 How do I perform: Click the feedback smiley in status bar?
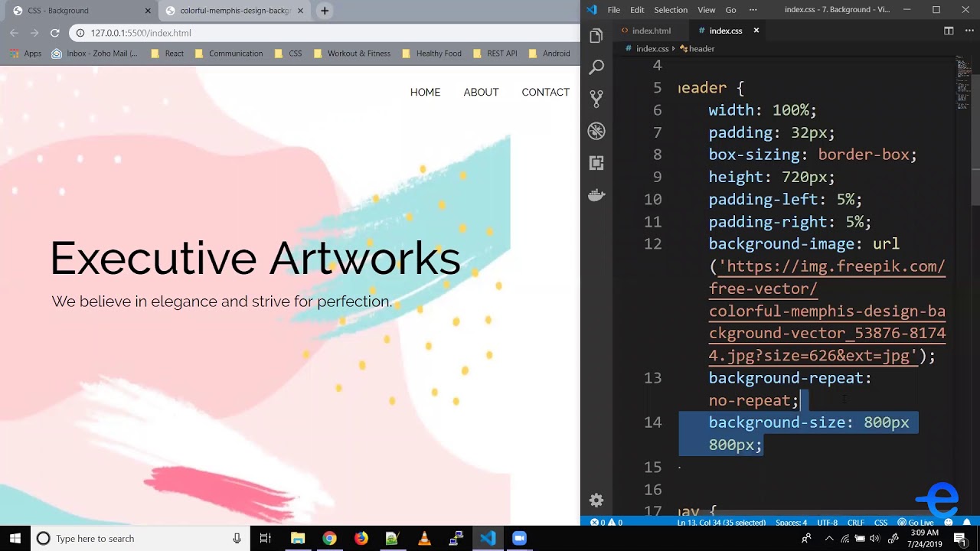[x=948, y=523]
